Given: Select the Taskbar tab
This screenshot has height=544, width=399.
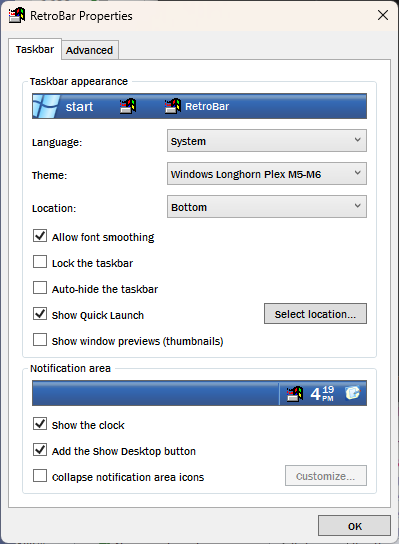Looking at the screenshot, I should pos(35,49).
